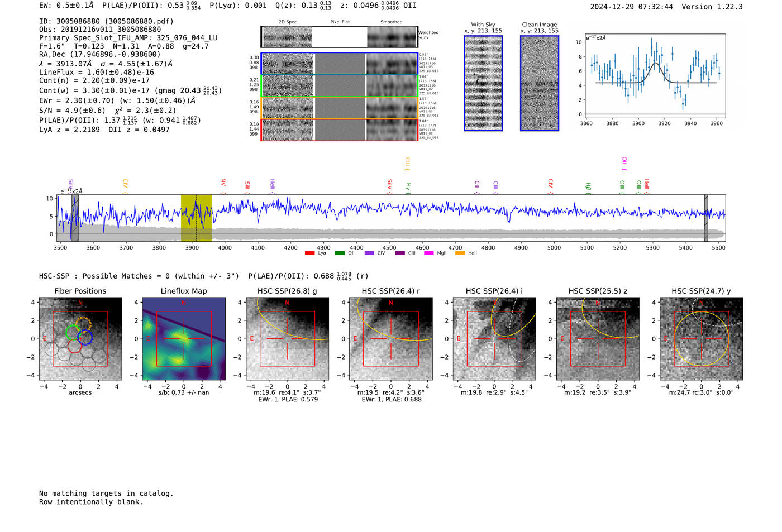This screenshot has width=782, height=532.
Task: Click the green-bordered fiber spectrum row
Action: click(x=340, y=86)
